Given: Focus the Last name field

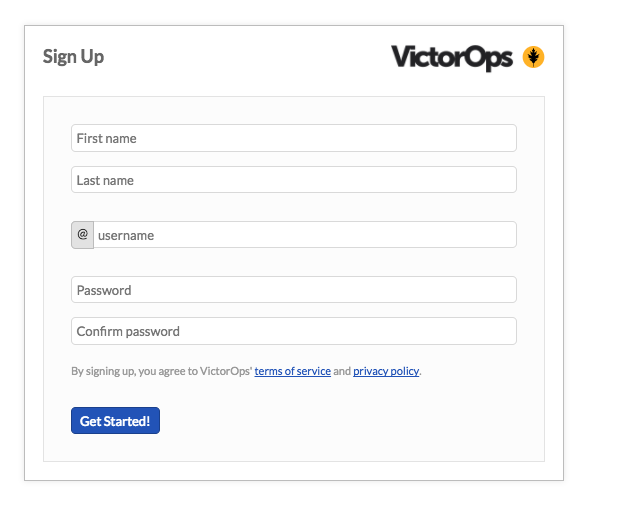Looking at the screenshot, I should [x=294, y=180].
